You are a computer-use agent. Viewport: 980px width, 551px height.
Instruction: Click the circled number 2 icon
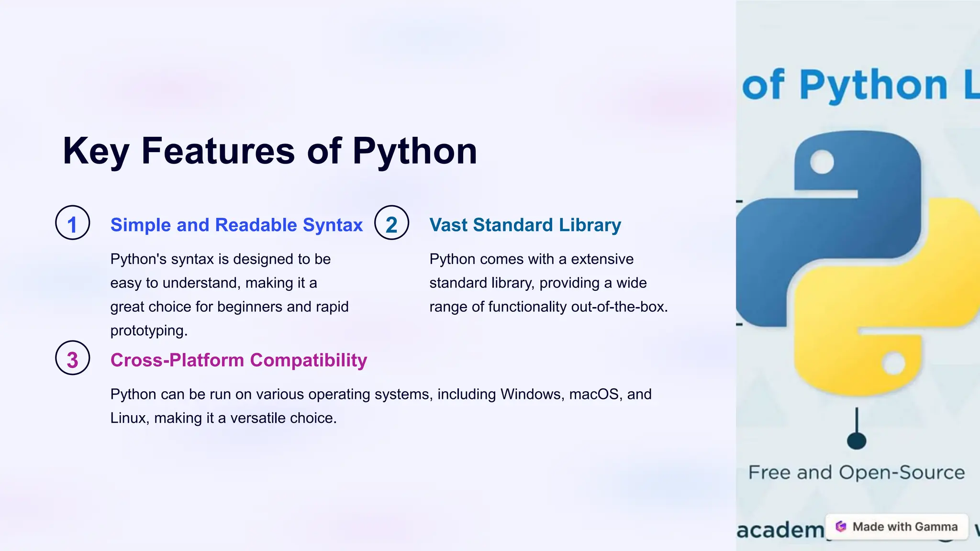[x=391, y=223]
